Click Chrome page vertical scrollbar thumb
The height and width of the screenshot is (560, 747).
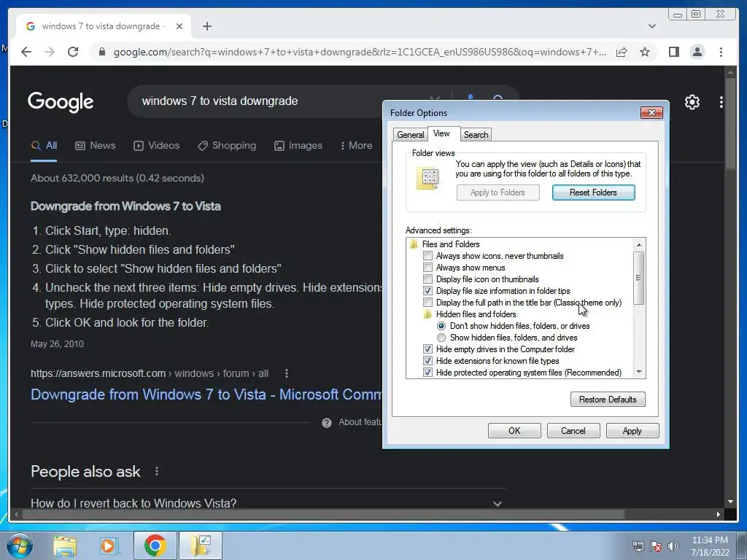(x=730, y=122)
